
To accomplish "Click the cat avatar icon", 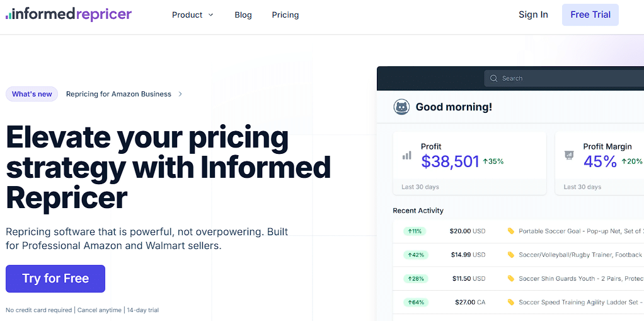I will click(x=401, y=107).
